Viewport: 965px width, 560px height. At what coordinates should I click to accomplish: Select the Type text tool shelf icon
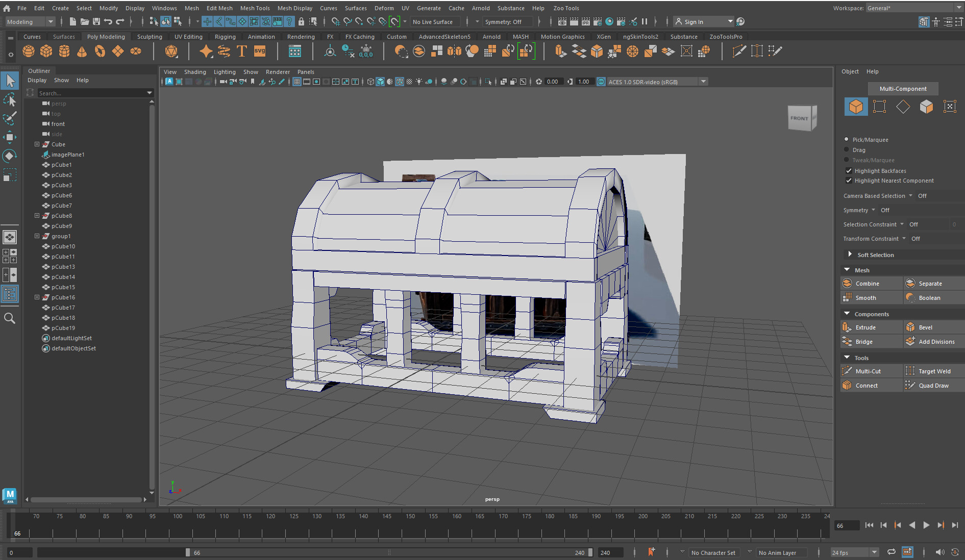coord(242,51)
